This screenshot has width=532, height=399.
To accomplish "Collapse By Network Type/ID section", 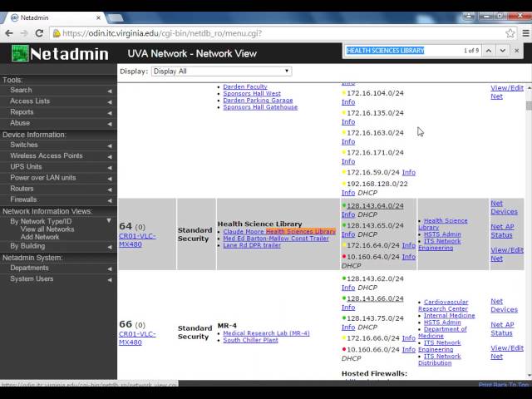I will point(58,221).
